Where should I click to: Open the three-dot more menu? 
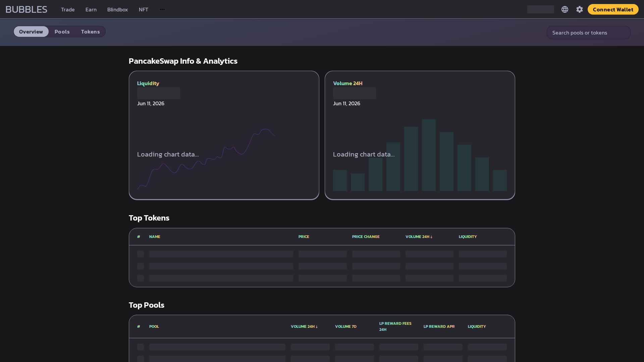[162, 9]
